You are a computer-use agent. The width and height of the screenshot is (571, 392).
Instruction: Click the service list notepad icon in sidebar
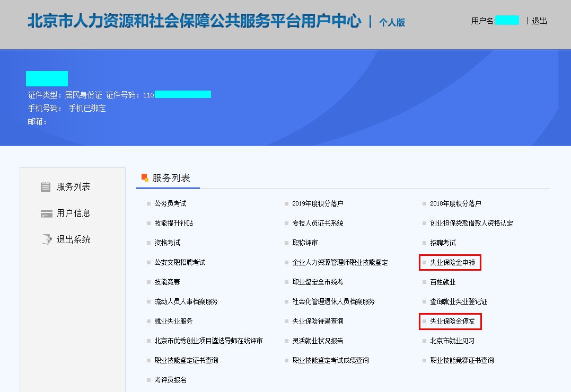coord(46,187)
